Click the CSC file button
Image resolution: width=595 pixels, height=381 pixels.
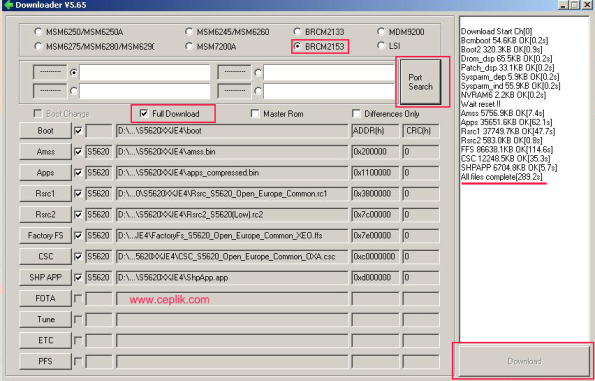tap(45, 257)
